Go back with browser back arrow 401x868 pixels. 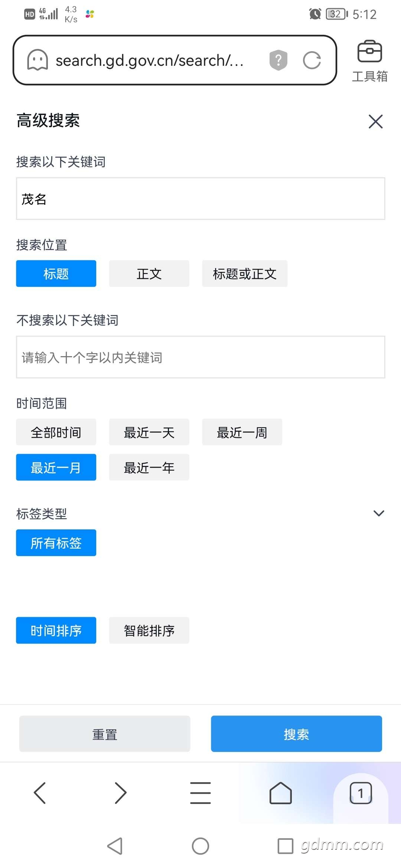(40, 793)
